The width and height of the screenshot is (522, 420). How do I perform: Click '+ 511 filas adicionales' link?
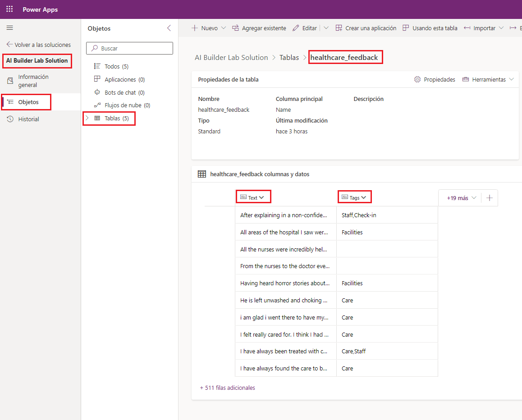coord(227,388)
